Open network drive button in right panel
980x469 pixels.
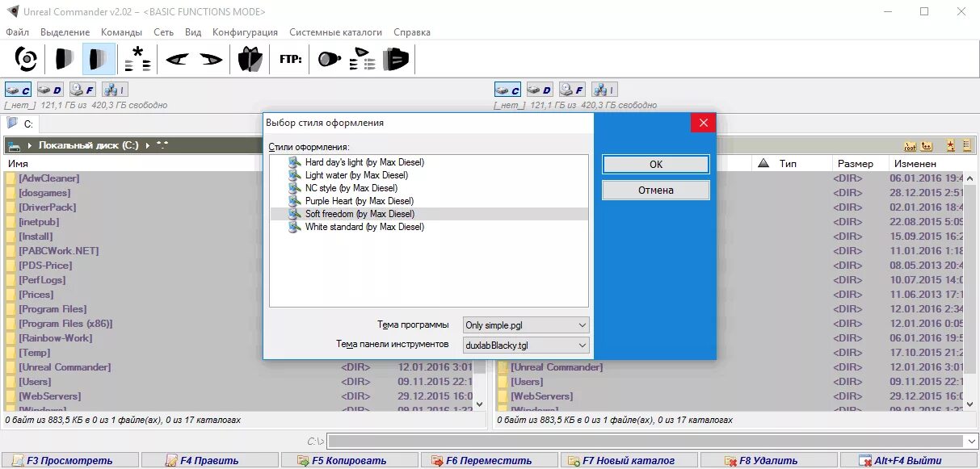[604, 90]
